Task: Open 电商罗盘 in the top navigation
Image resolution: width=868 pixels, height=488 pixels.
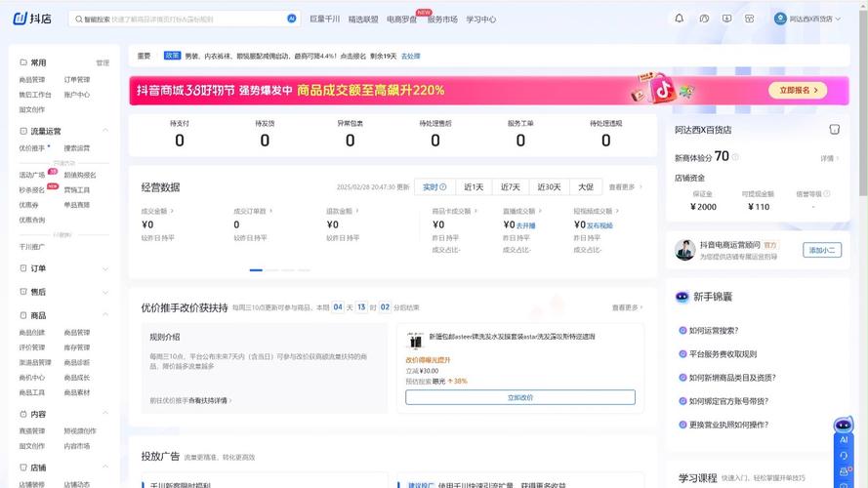Action: click(402, 19)
